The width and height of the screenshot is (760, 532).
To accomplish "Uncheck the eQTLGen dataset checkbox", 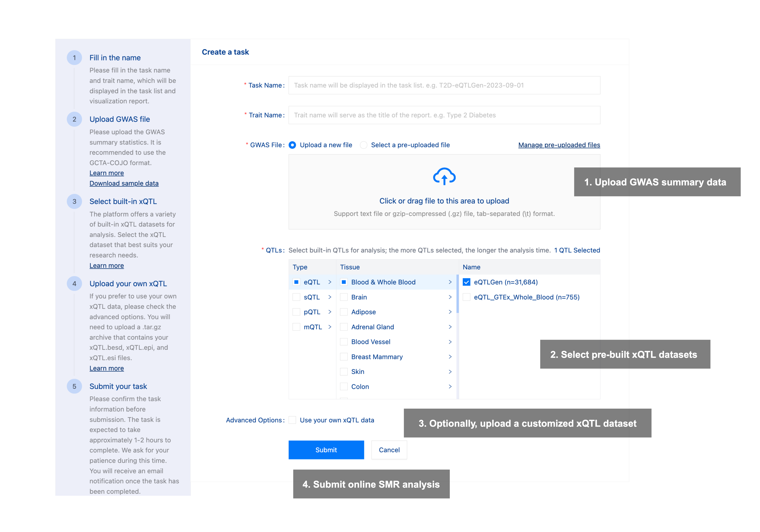I will [466, 282].
